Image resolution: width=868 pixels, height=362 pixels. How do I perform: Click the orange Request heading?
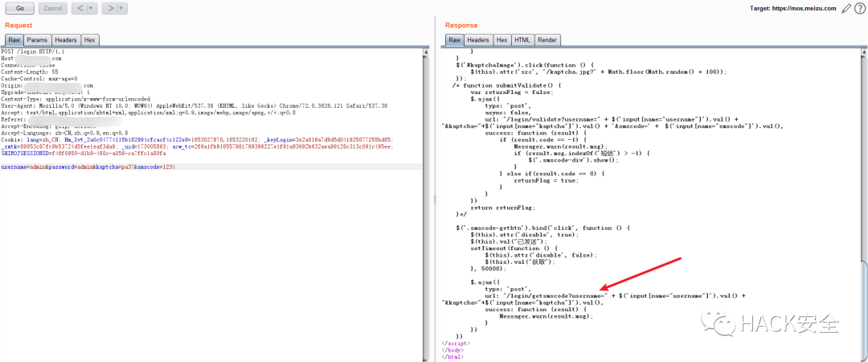[18, 26]
